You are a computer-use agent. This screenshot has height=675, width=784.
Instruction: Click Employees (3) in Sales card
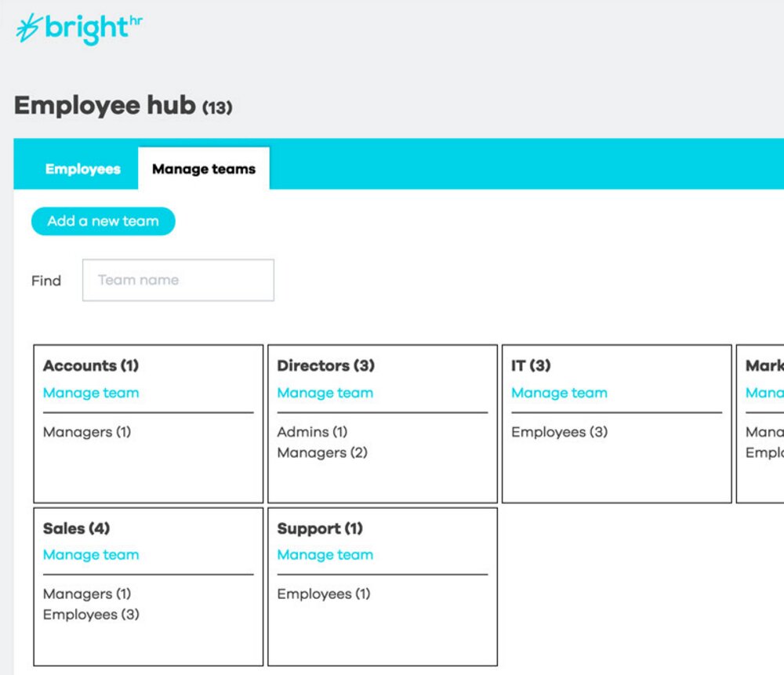click(91, 615)
